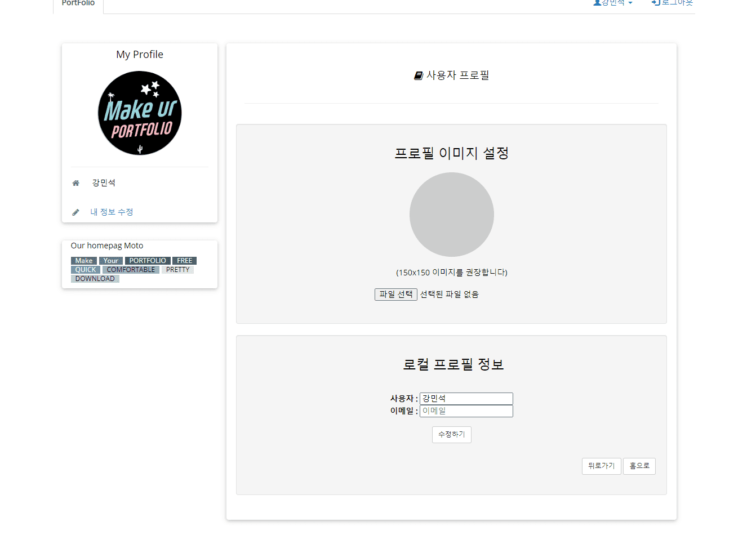
Task: Click the book icon next to 사용자 프로필
Action: point(419,75)
